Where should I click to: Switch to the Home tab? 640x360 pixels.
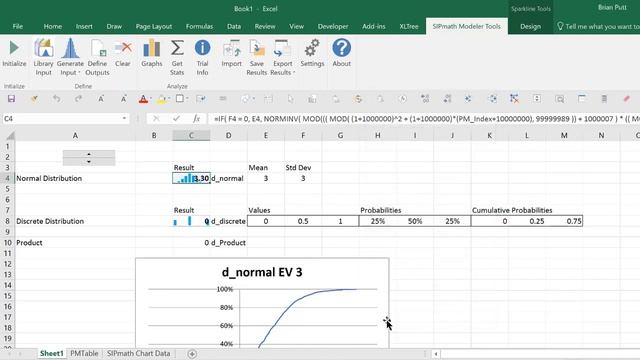[53, 27]
